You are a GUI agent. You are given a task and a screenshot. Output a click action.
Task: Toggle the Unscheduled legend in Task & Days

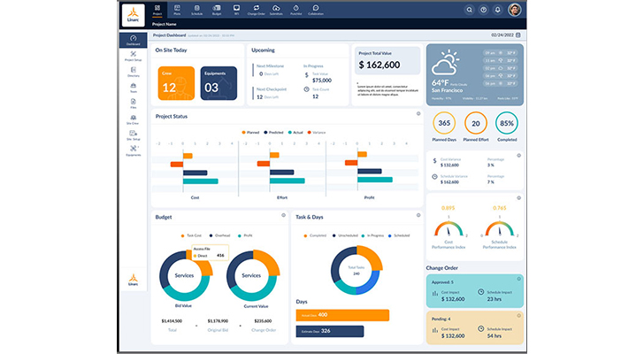coord(345,235)
